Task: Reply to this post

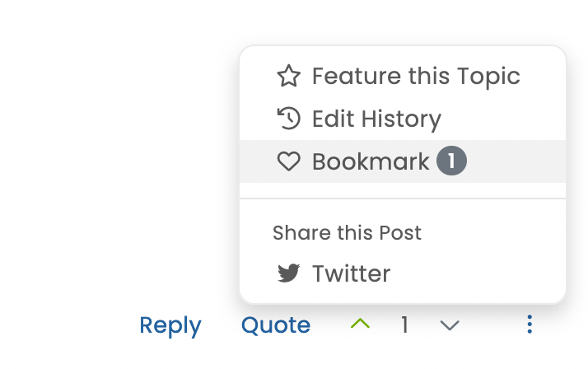Action: [170, 325]
